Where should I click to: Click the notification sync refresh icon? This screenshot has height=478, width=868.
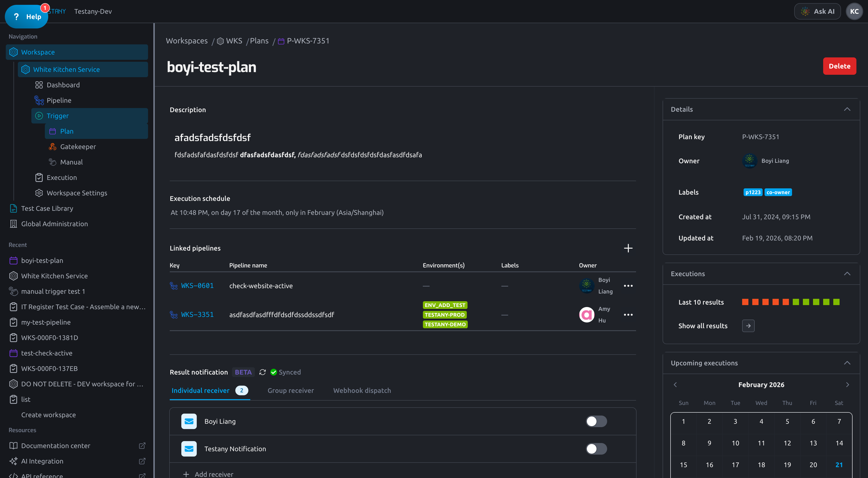point(263,372)
